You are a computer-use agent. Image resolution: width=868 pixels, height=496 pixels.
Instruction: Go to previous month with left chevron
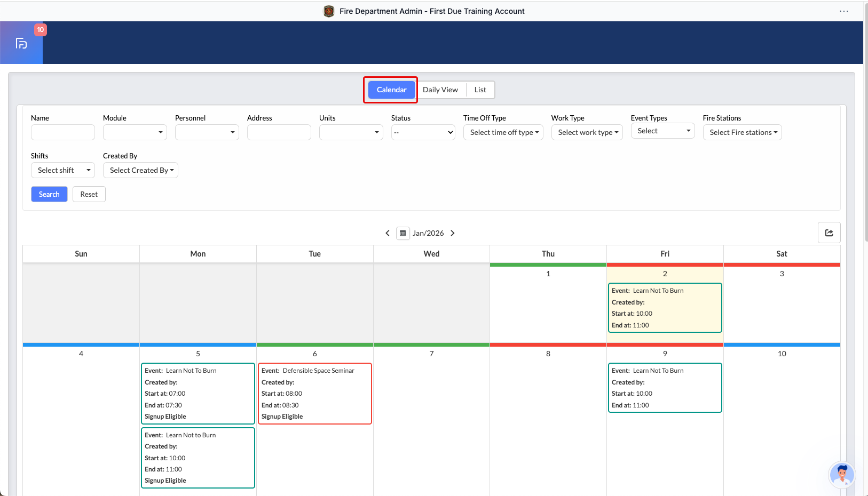[x=388, y=233]
